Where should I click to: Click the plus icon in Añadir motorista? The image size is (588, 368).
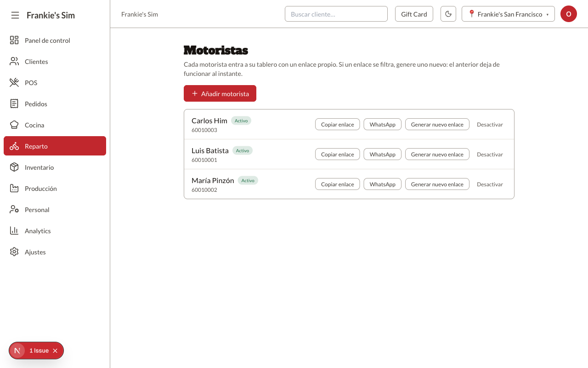(x=195, y=93)
